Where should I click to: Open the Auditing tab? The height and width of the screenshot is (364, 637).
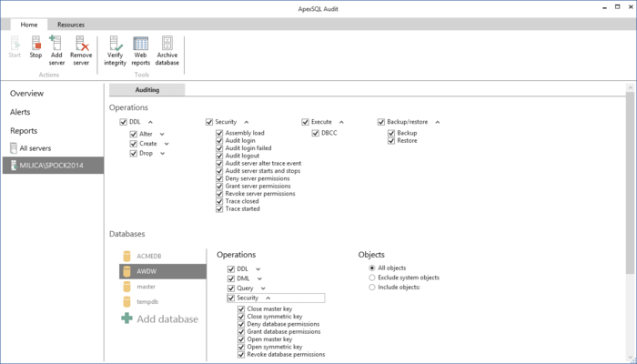click(147, 90)
